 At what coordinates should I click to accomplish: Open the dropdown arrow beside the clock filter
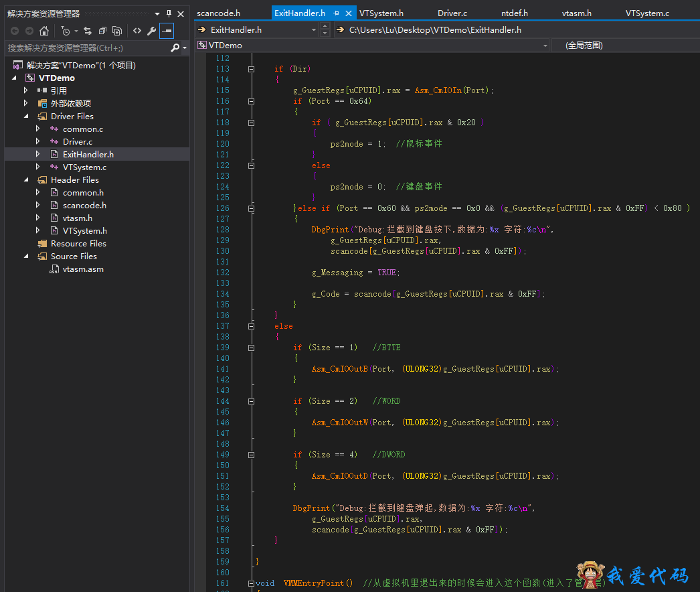76,31
